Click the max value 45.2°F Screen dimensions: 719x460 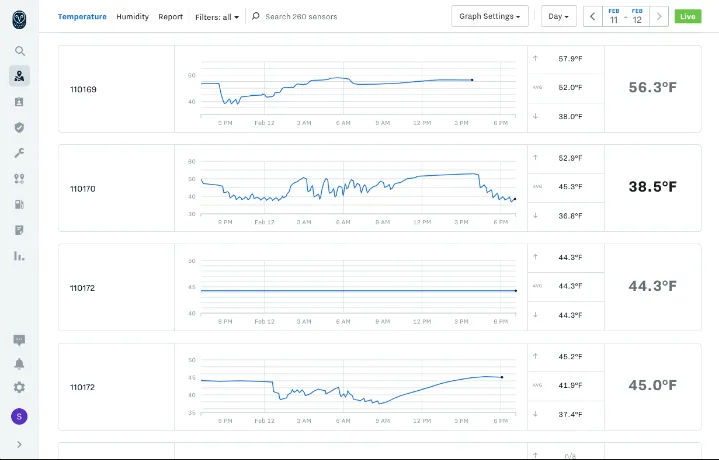[x=570, y=356]
